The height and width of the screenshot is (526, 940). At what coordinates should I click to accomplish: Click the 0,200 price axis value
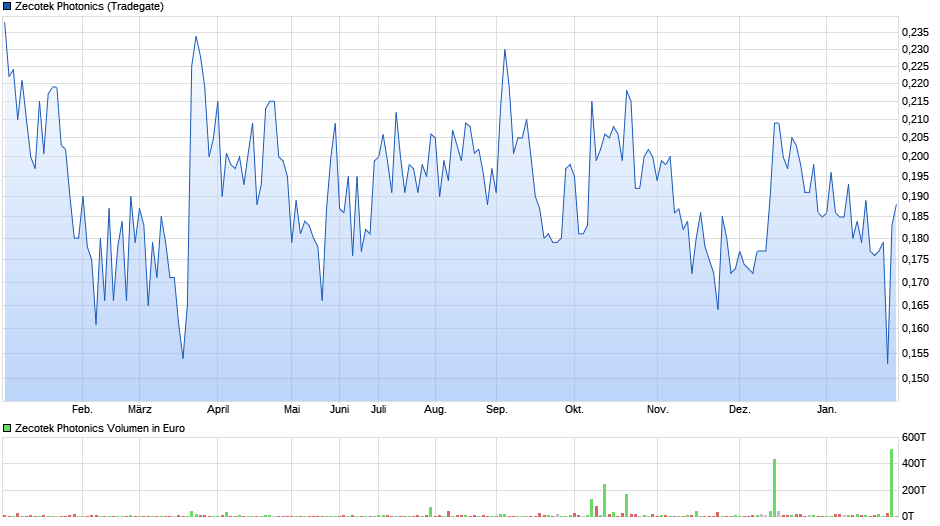(915, 157)
